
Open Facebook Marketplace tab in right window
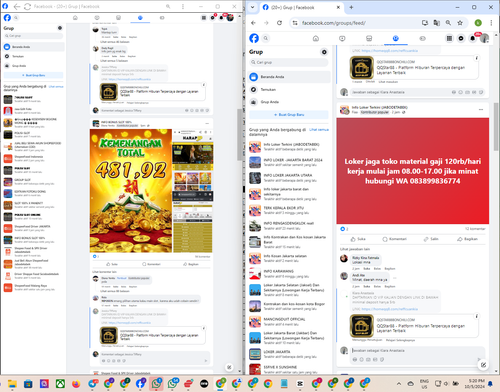point(369,38)
